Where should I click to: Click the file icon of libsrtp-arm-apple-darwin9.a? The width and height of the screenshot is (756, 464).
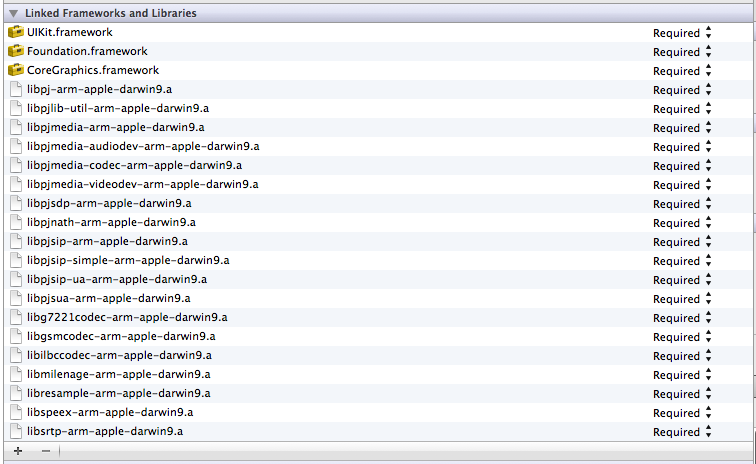[16, 431]
